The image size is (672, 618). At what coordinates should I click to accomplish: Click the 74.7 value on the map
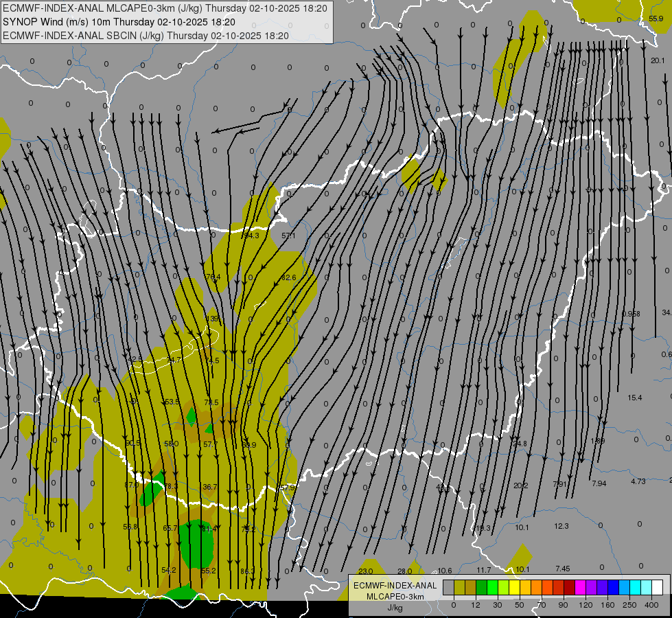(174, 360)
